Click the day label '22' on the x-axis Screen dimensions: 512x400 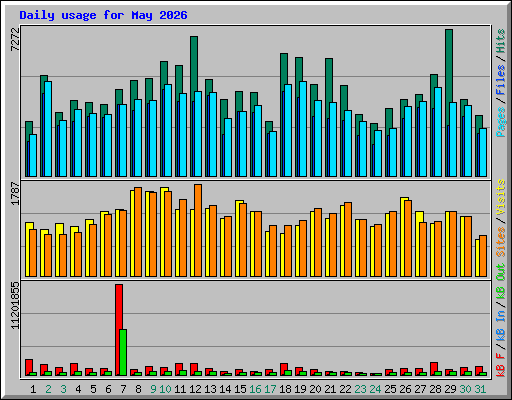345,389
